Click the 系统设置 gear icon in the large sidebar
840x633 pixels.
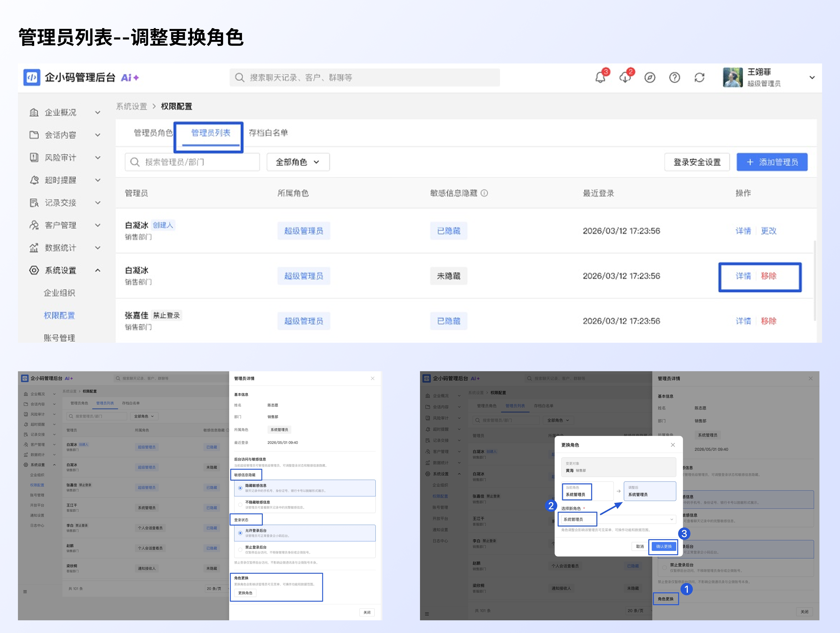tap(34, 270)
